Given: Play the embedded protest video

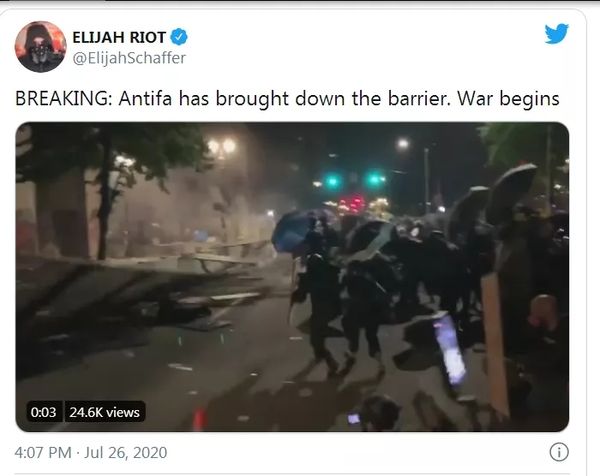Looking at the screenshot, I should (292, 277).
